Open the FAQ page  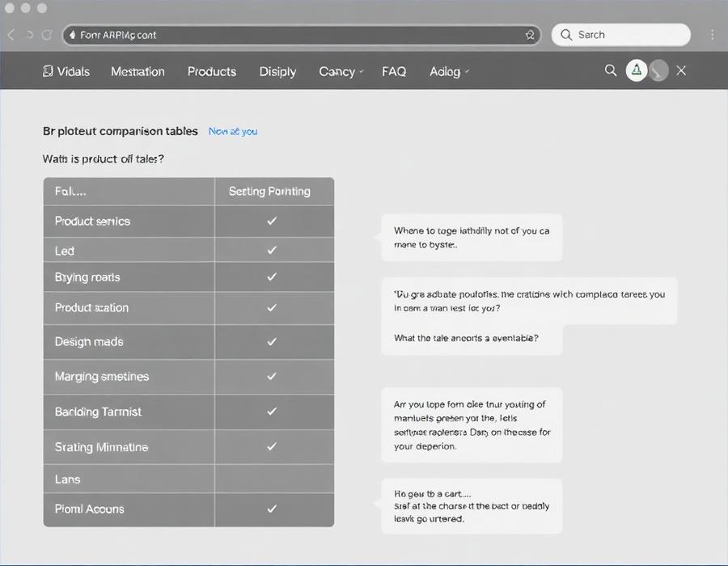[394, 71]
